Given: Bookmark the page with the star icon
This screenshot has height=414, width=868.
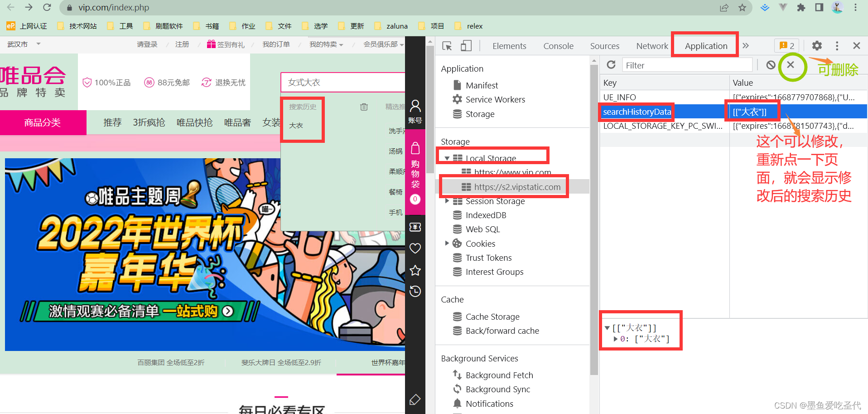Looking at the screenshot, I should [x=742, y=8].
